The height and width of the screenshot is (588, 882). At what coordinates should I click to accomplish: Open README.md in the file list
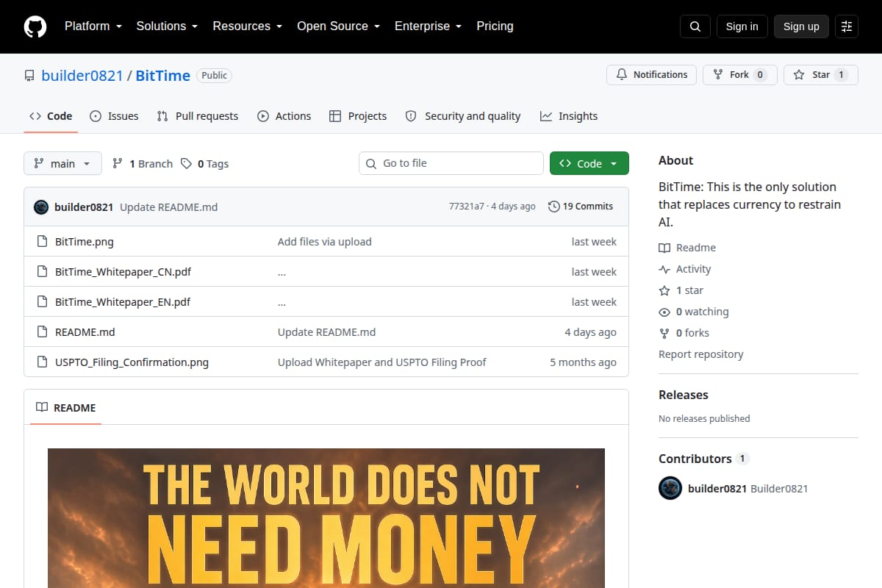tap(85, 332)
